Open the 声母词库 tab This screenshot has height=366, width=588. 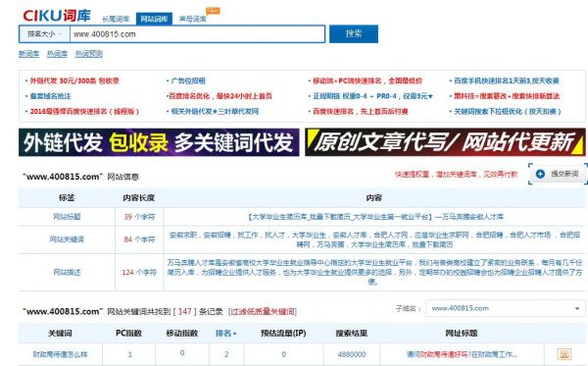tap(193, 19)
